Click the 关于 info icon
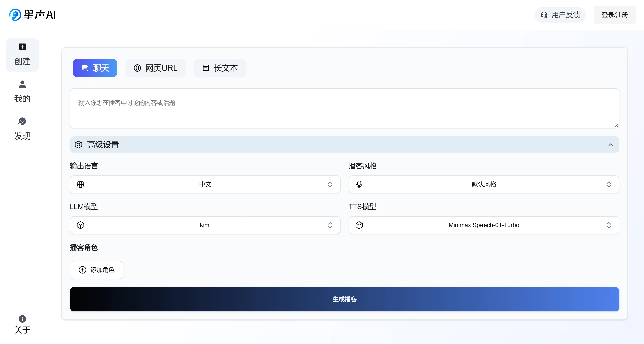 point(22,319)
